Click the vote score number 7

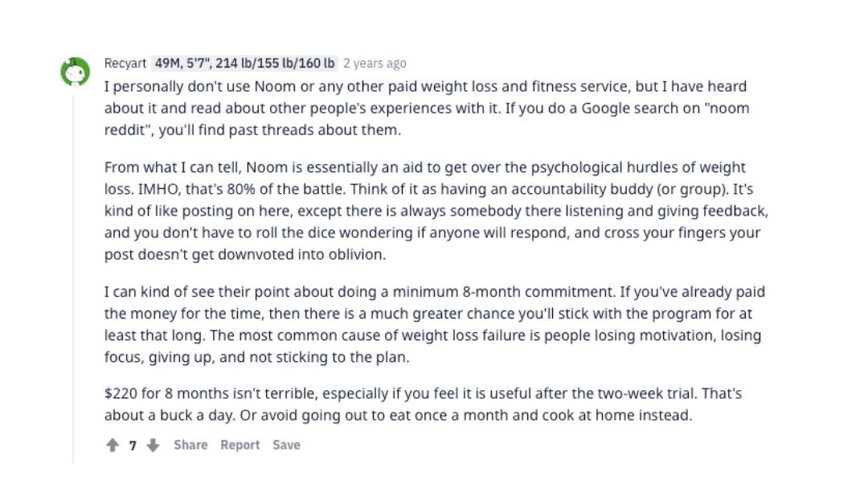tap(133, 446)
